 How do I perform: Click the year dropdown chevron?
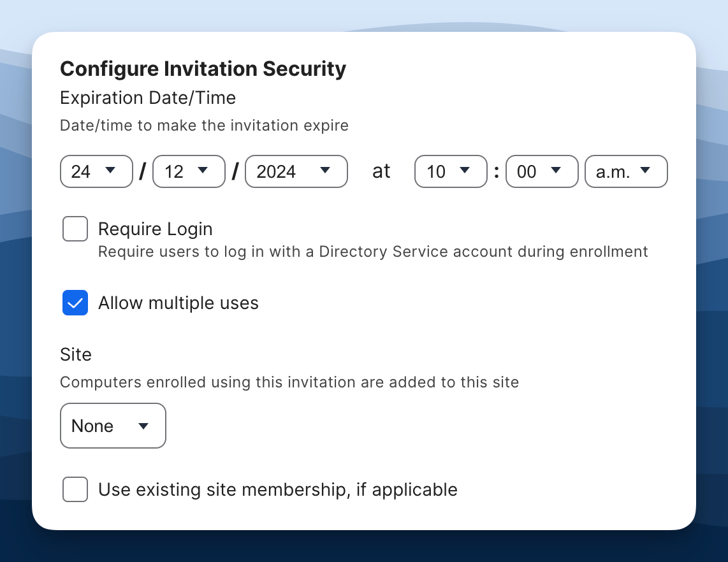[324, 171]
